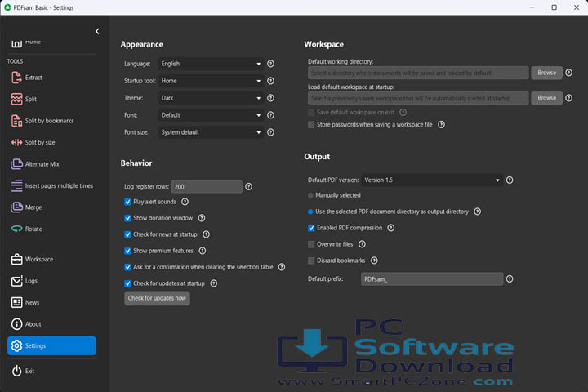Open help for Default working directory
The width and height of the screenshot is (588, 392).
tap(569, 73)
